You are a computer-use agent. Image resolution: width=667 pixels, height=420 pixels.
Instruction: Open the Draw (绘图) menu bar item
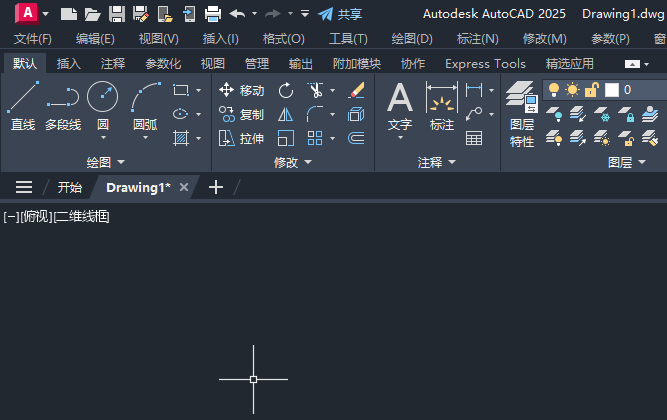click(412, 39)
